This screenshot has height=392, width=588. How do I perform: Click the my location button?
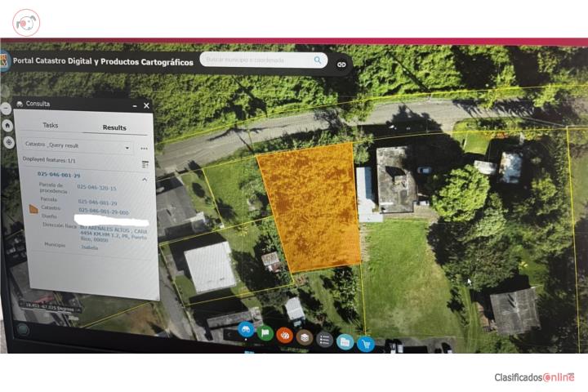[x=9, y=143]
